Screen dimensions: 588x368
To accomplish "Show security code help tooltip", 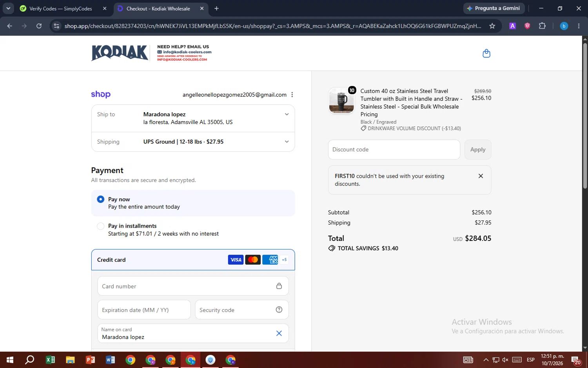I will [279, 310].
